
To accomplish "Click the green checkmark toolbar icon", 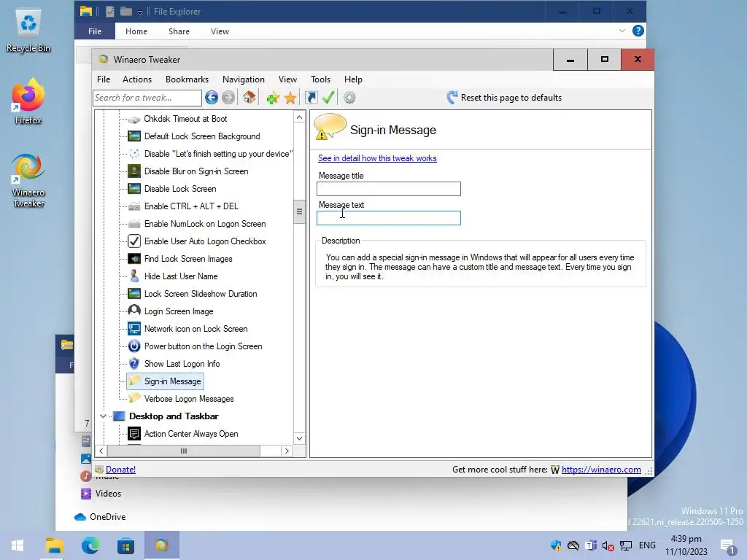I will (x=328, y=97).
